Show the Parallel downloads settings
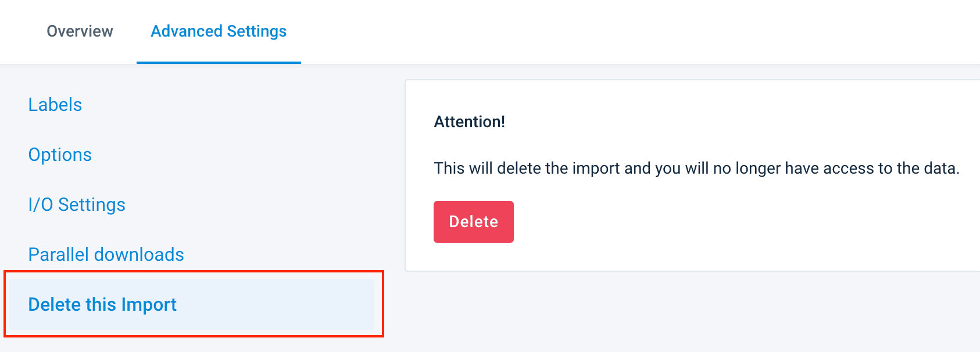 coord(106,254)
